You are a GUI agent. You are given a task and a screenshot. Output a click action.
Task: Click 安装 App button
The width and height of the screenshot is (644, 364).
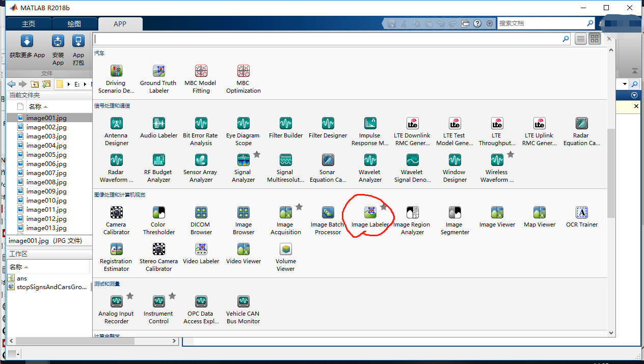click(x=58, y=50)
